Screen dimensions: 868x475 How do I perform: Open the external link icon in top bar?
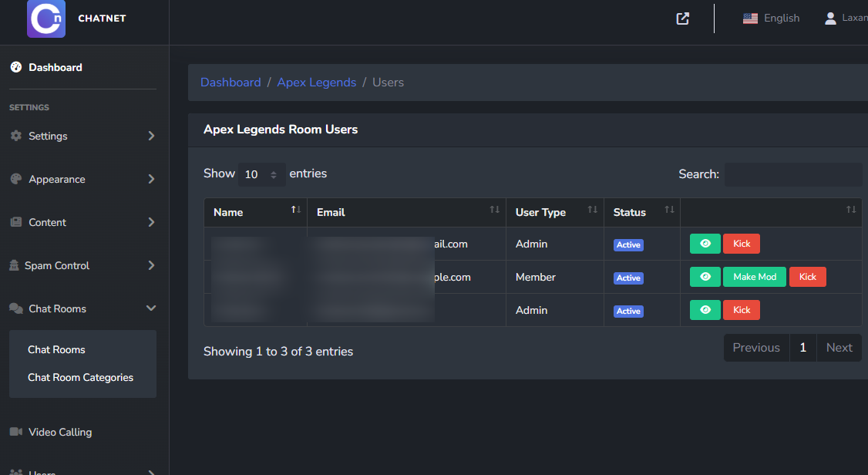pyautogui.click(x=682, y=19)
